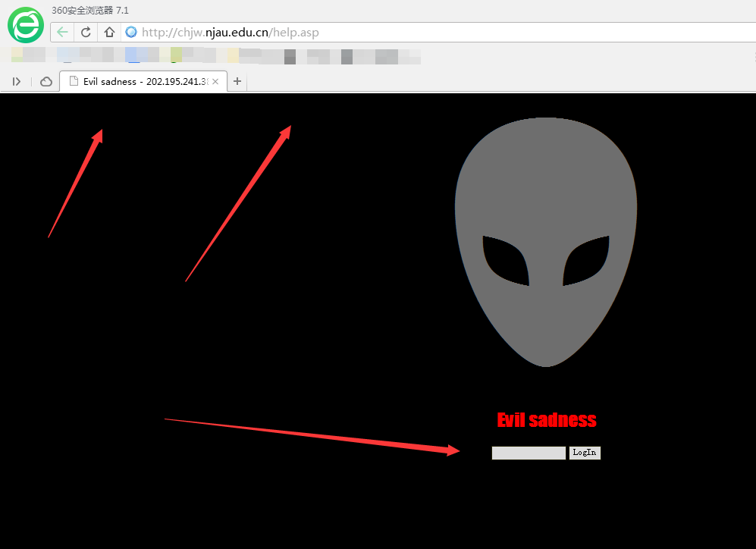Click the gray alien head image
756x549 pixels.
[x=546, y=242]
